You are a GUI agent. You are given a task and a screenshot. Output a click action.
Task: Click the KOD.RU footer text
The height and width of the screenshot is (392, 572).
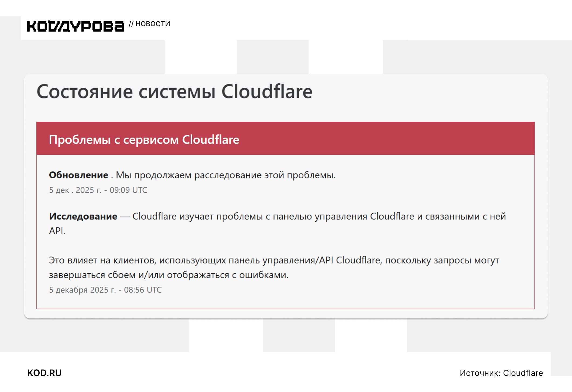coord(44,373)
